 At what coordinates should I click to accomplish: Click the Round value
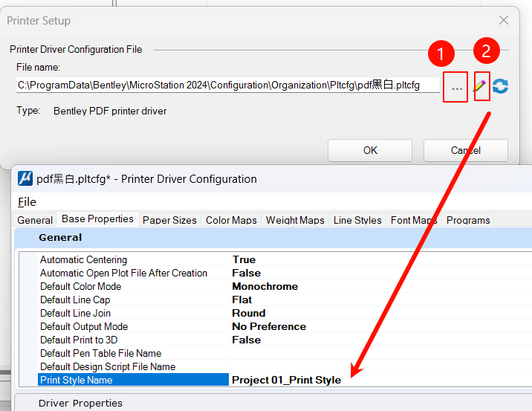point(249,313)
